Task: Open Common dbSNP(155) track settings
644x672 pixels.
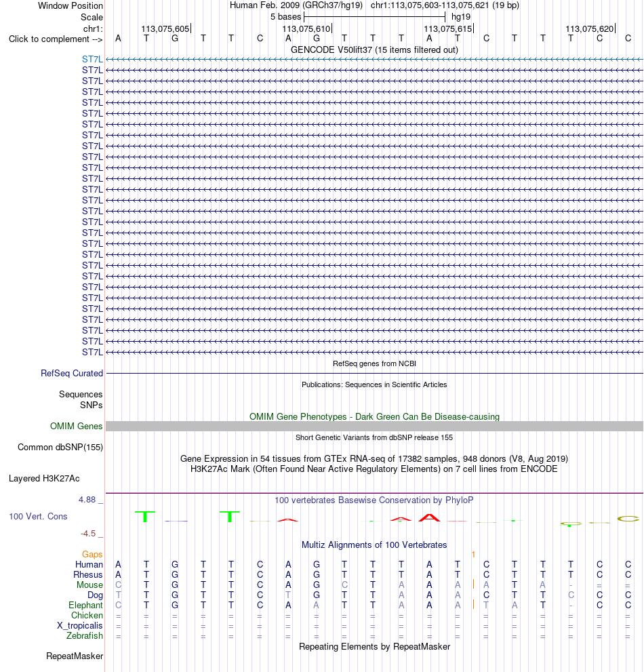Action: pyautogui.click(x=60, y=447)
